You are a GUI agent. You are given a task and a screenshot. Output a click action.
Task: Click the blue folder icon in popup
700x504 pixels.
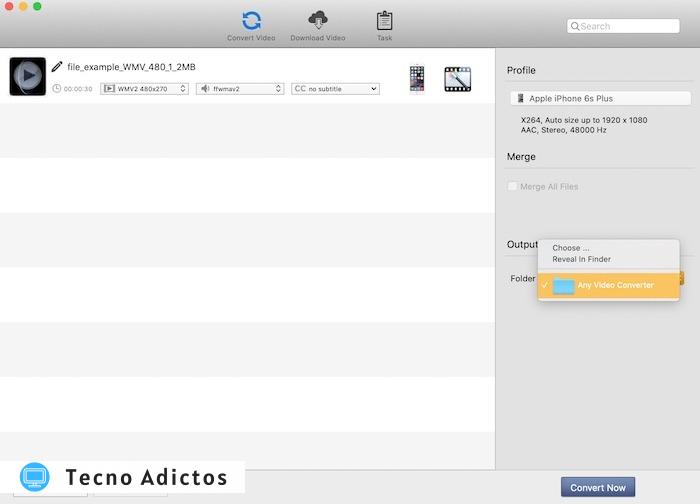[564, 286]
